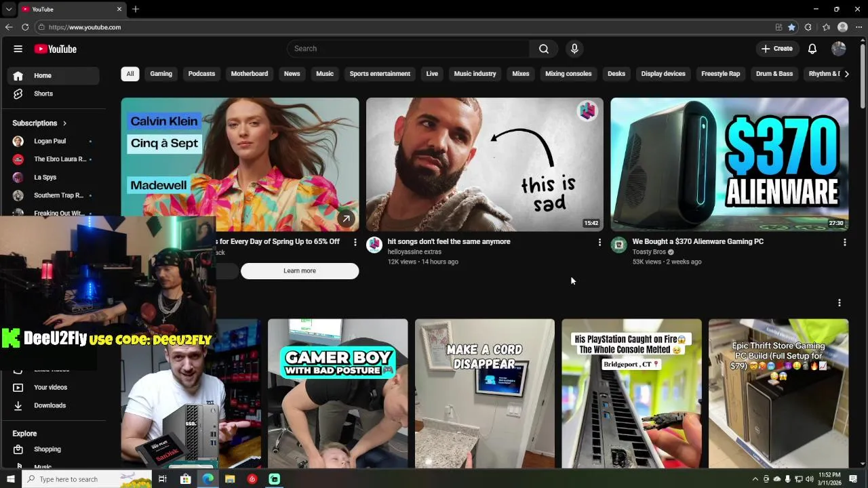Click the ad's external link arrow icon
Image resolution: width=868 pixels, height=488 pixels.
[x=346, y=218]
